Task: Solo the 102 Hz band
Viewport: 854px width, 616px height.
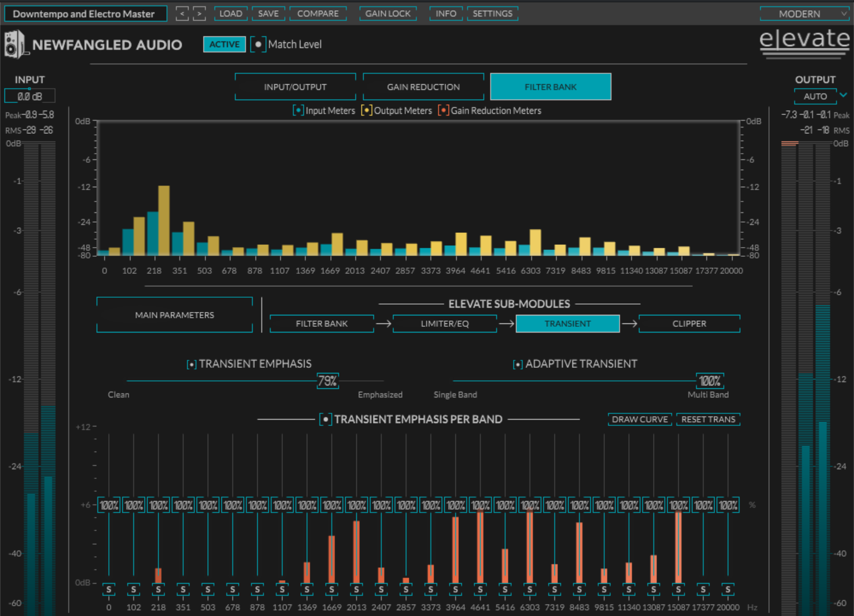Action: 134,590
